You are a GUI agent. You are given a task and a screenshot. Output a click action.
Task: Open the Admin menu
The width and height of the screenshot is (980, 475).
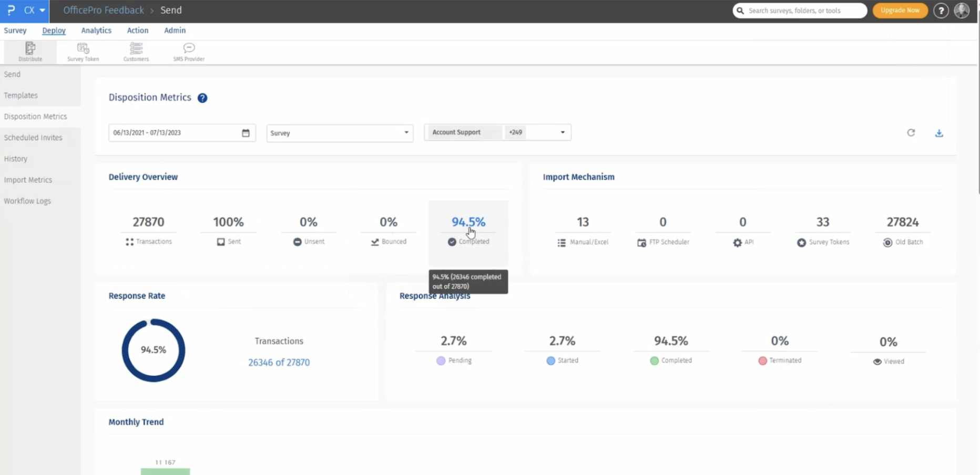tap(175, 30)
